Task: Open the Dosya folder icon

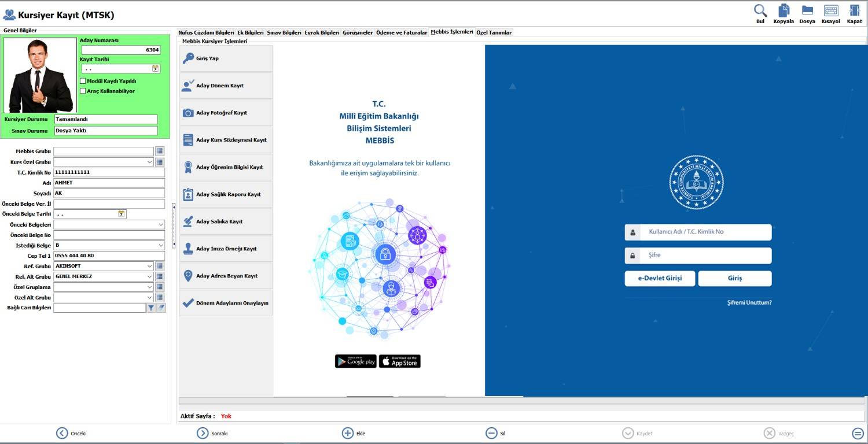Action: (807, 11)
